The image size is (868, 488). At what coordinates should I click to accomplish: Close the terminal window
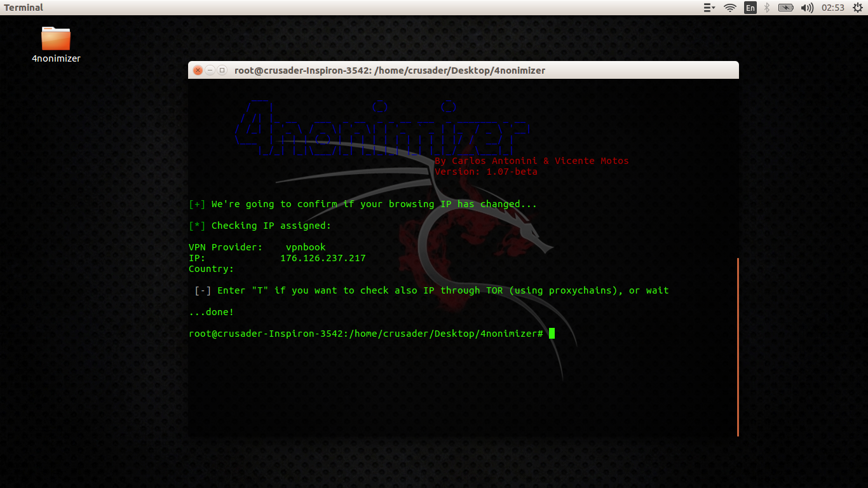198,71
